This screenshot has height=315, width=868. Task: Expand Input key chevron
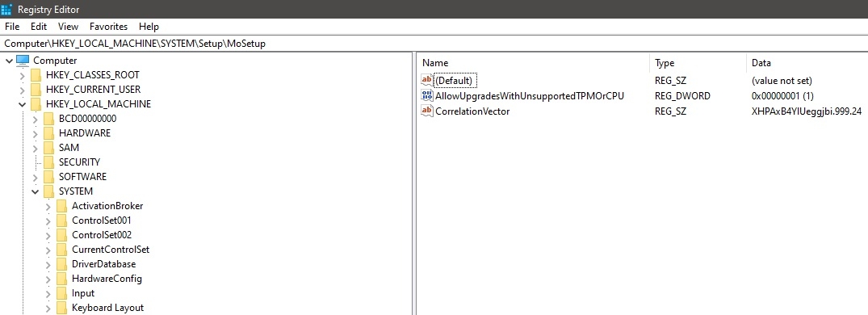(x=48, y=293)
